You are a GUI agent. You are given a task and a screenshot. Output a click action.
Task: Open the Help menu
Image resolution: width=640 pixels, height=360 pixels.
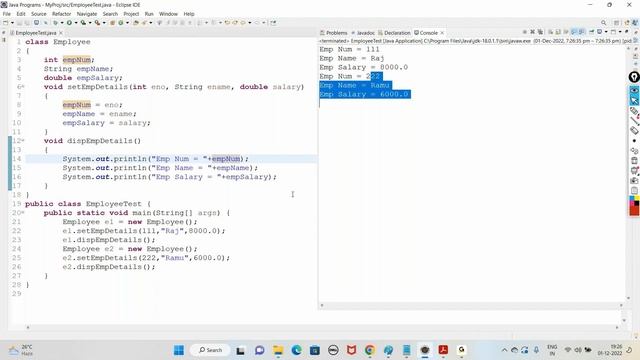[189, 14]
